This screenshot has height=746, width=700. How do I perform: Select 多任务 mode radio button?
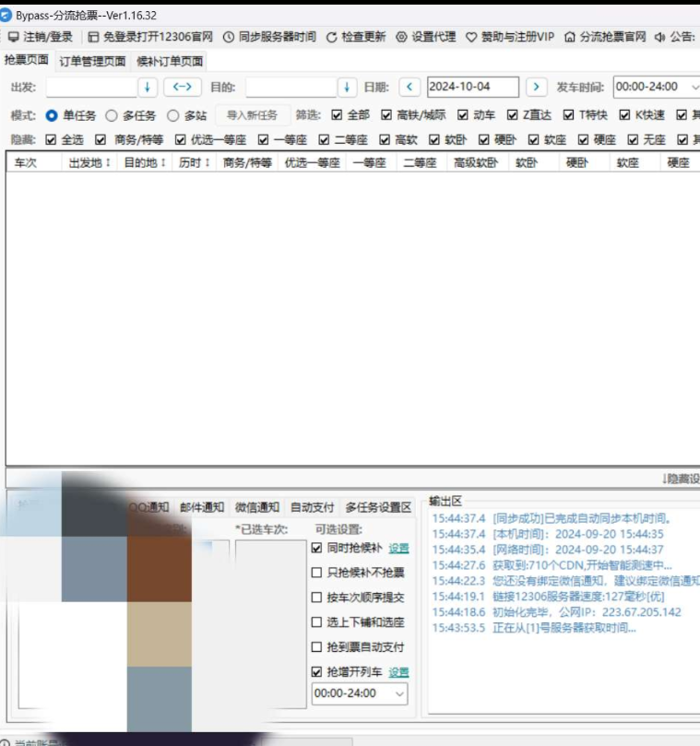(112, 115)
